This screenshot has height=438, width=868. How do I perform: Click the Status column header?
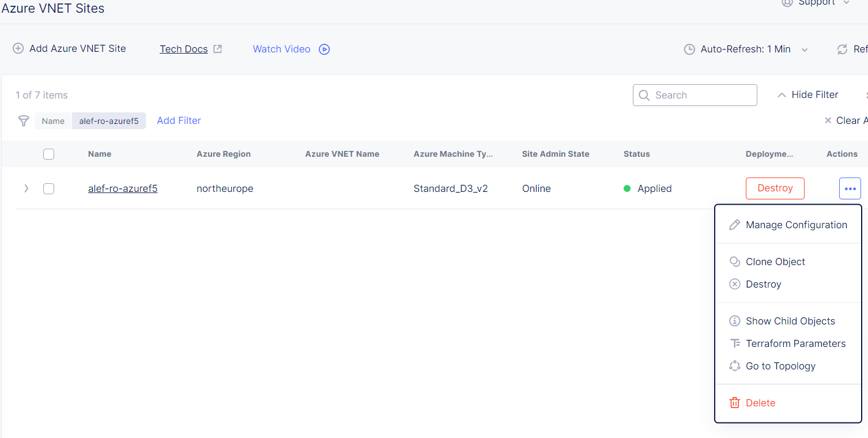[x=637, y=154]
